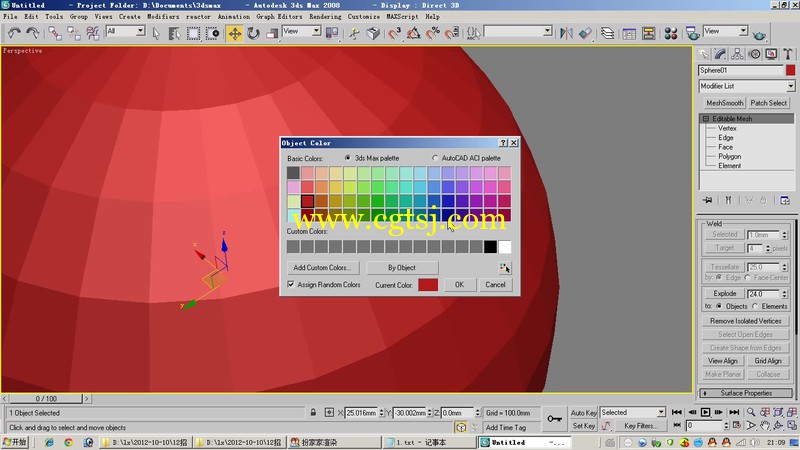Screen dimensions: 800x450
Task: Toggle the Auto Key button
Action: click(x=584, y=413)
